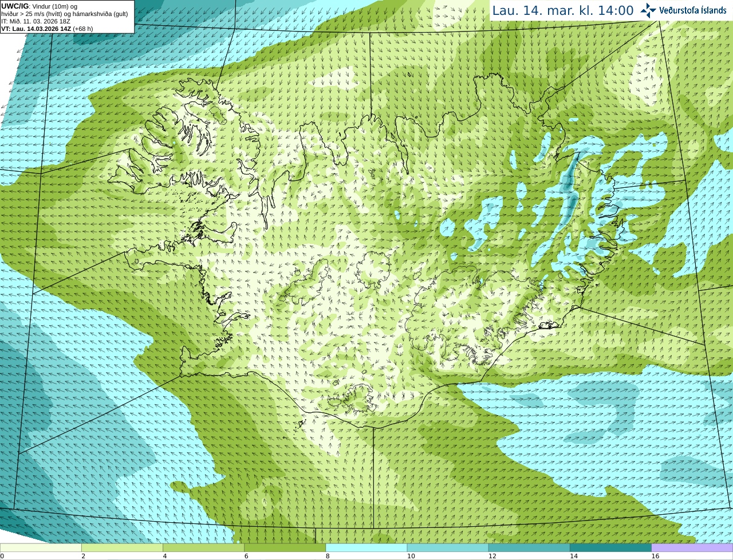The image size is (733, 560).
Task: Pick the medium green 4–6 m/s legend swatch
Action: pyautogui.click(x=203, y=548)
